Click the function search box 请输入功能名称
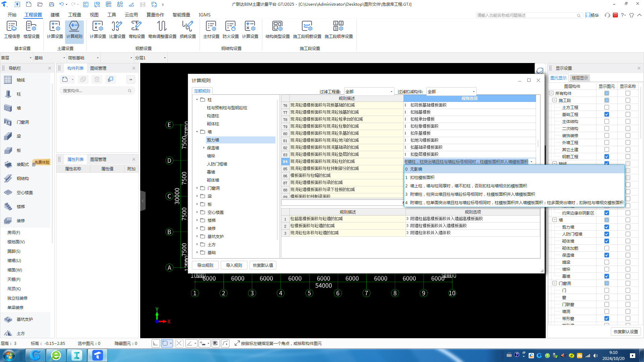The image size is (644, 362). 529,15
